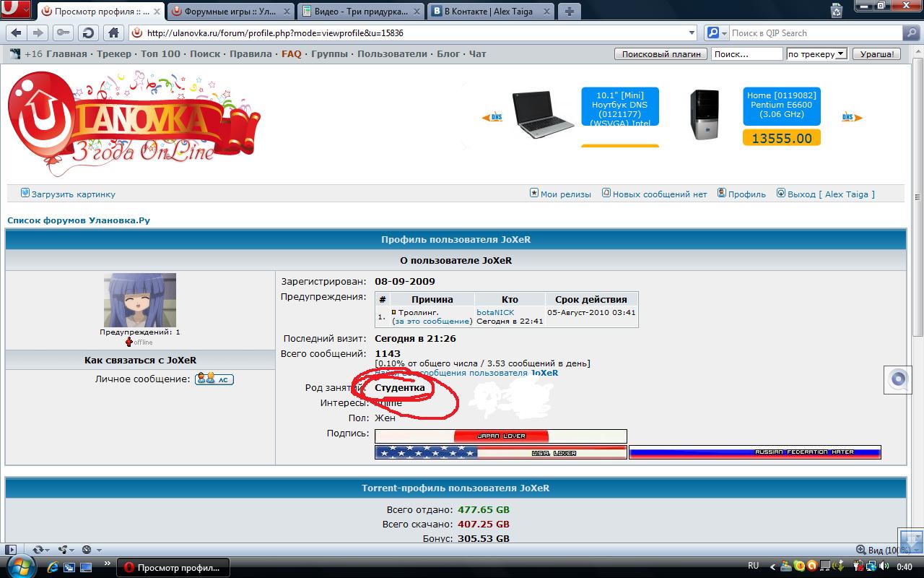The width and height of the screenshot is (924, 578).
Task: Open the FAQ menu item
Action: 291,53
